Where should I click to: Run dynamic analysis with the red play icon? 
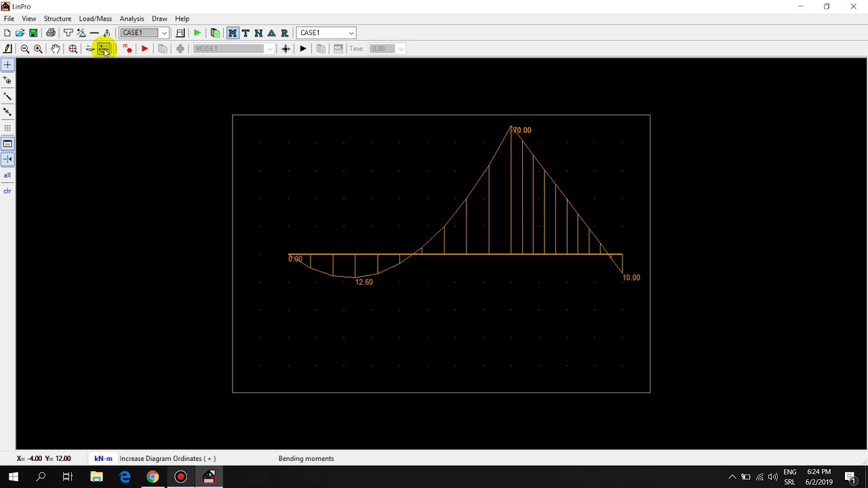[x=145, y=49]
